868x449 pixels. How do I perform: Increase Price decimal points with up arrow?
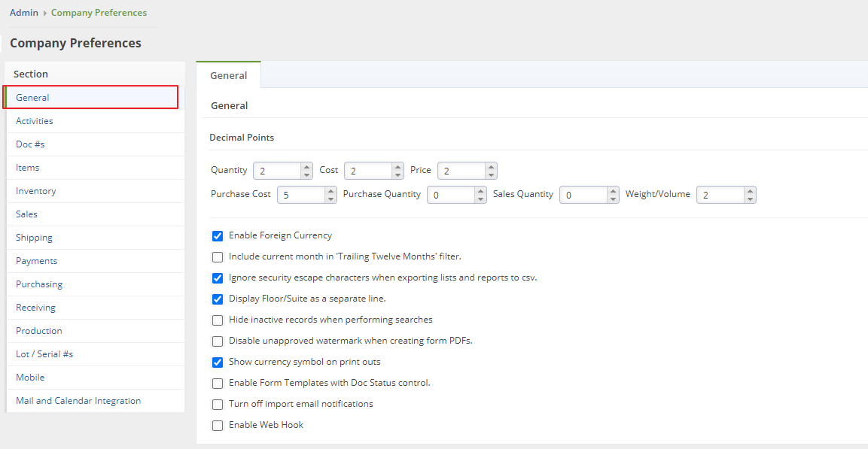[491, 166]
